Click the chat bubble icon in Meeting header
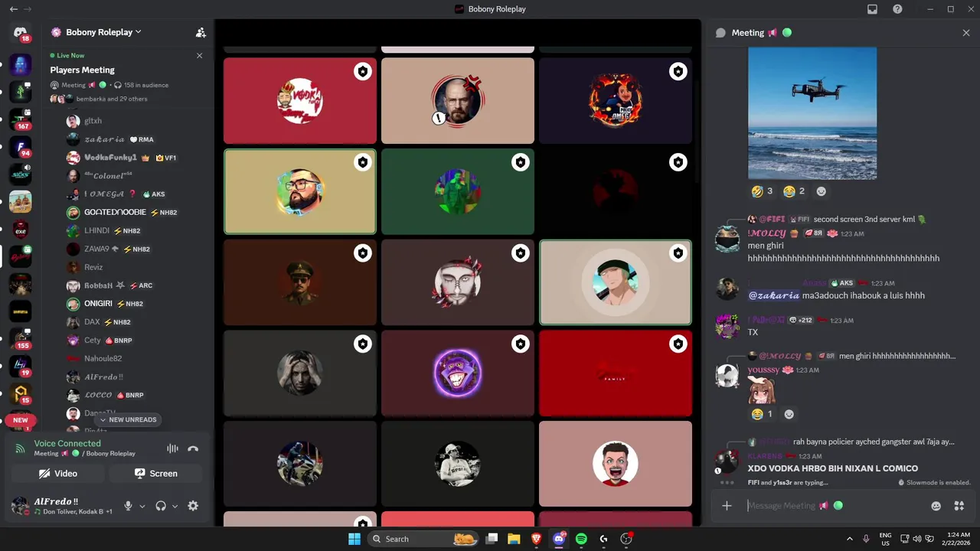Viewport: 980px width, 551px height. (x=720, y=33)
